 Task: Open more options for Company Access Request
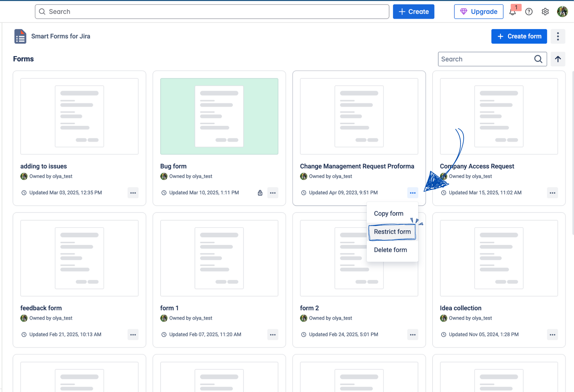pyautogui.click(x=552, y=193)
